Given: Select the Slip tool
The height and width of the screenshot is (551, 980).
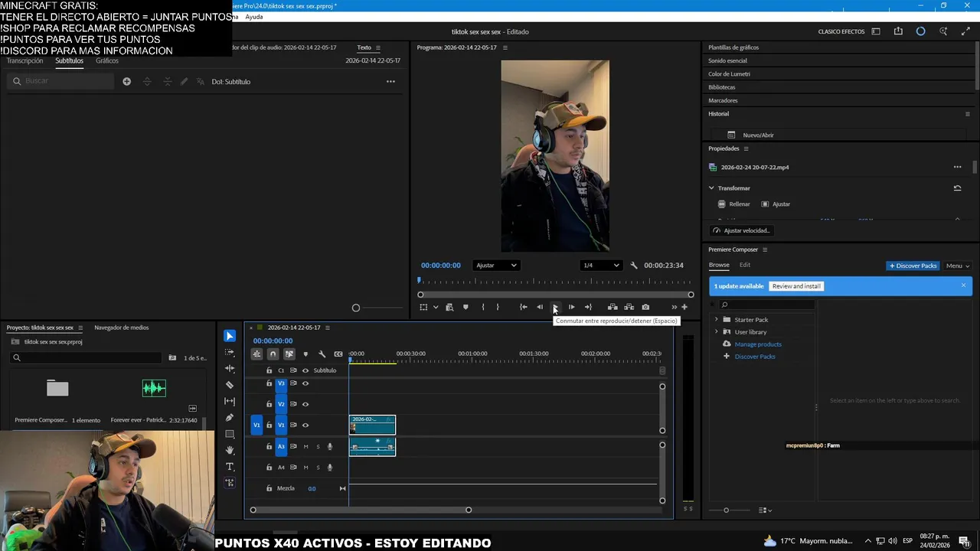Looking at the screenshot, I should point(230,401).
